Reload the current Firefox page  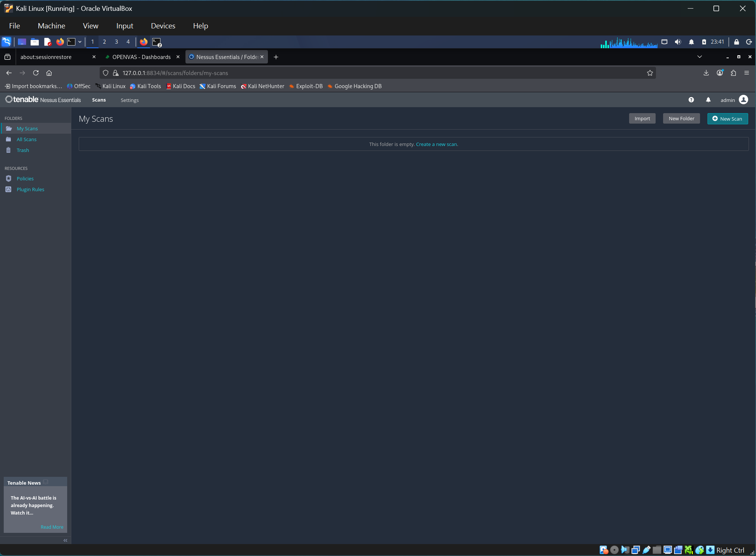pos(36,73)
